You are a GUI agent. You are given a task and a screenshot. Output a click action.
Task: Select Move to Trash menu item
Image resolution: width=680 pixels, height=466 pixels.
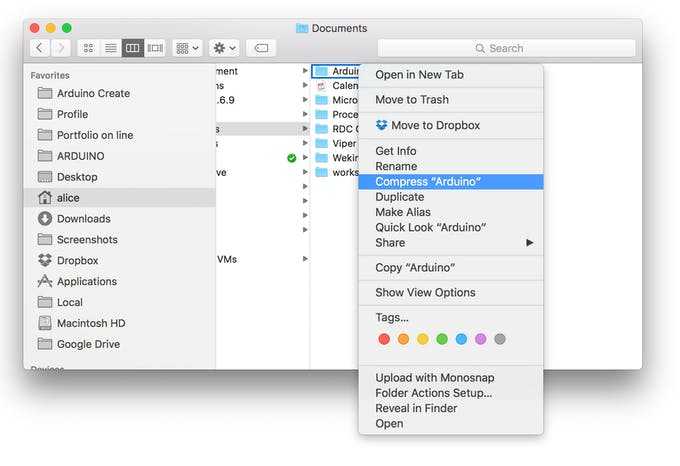point(412,99)
